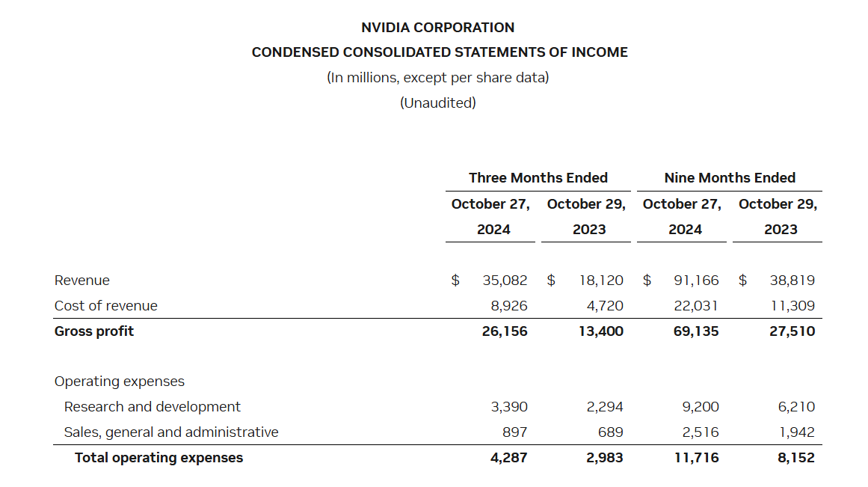Select total operating expenses value 8,152
This screenshot has height=487, width=868.
796,458
